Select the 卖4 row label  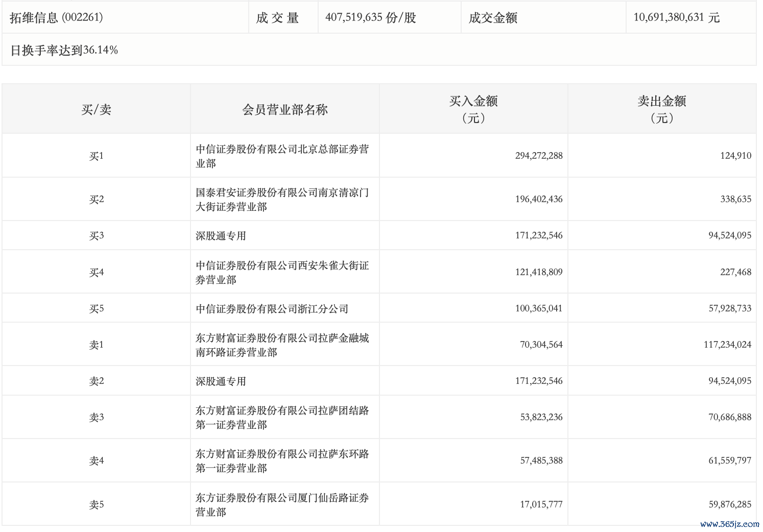[x=96, y=461]
